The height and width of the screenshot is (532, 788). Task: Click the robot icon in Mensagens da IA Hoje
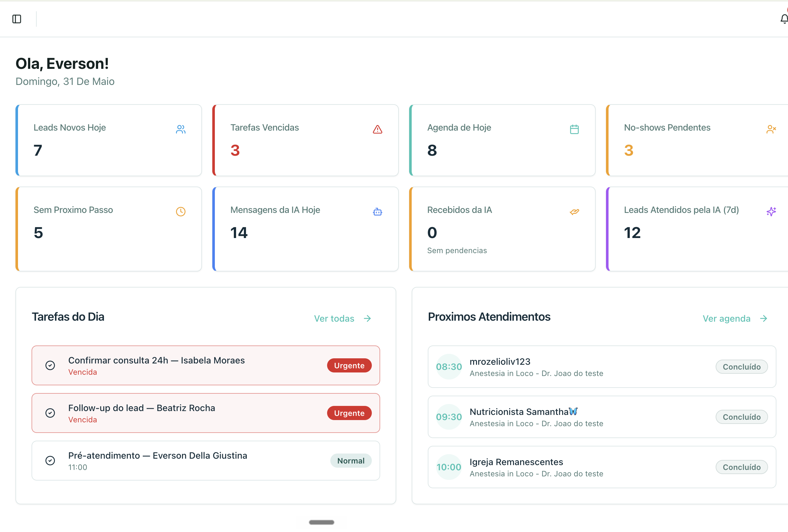(x=377, y=212)
